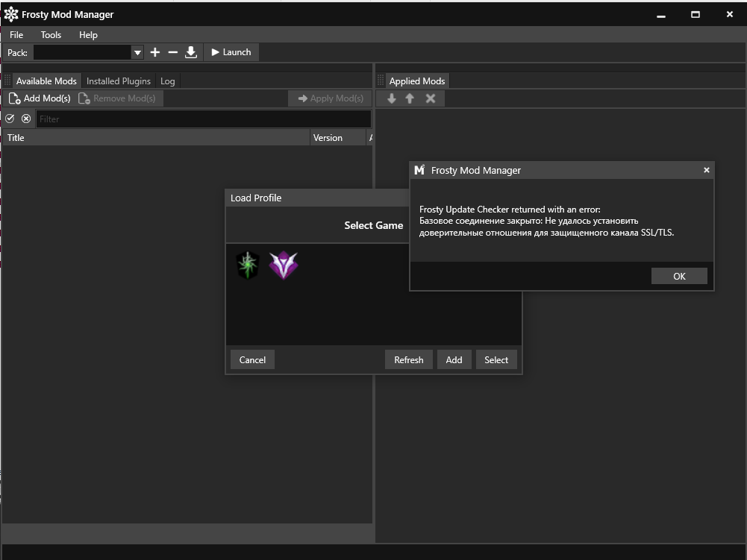Screen dimensions: 747x560
Task: Open the Help menu
Action: [88, 35]
